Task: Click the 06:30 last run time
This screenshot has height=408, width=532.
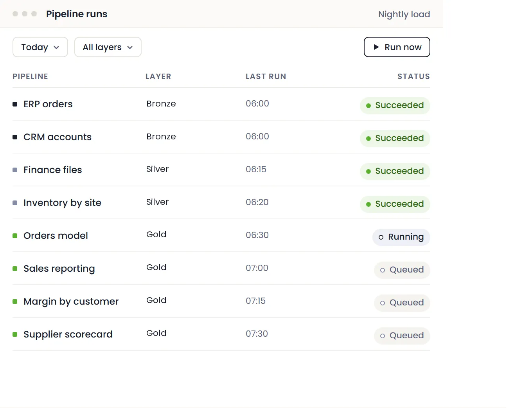Action: pos(257,235)
